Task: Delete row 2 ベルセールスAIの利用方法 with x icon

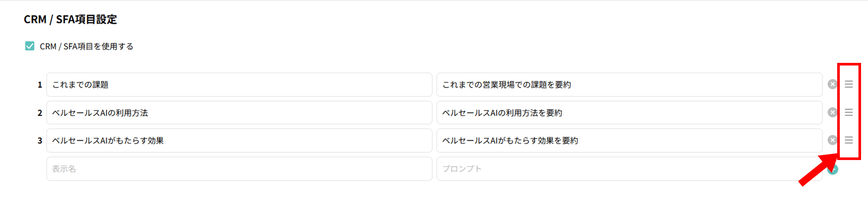Action: click(832, 112)
